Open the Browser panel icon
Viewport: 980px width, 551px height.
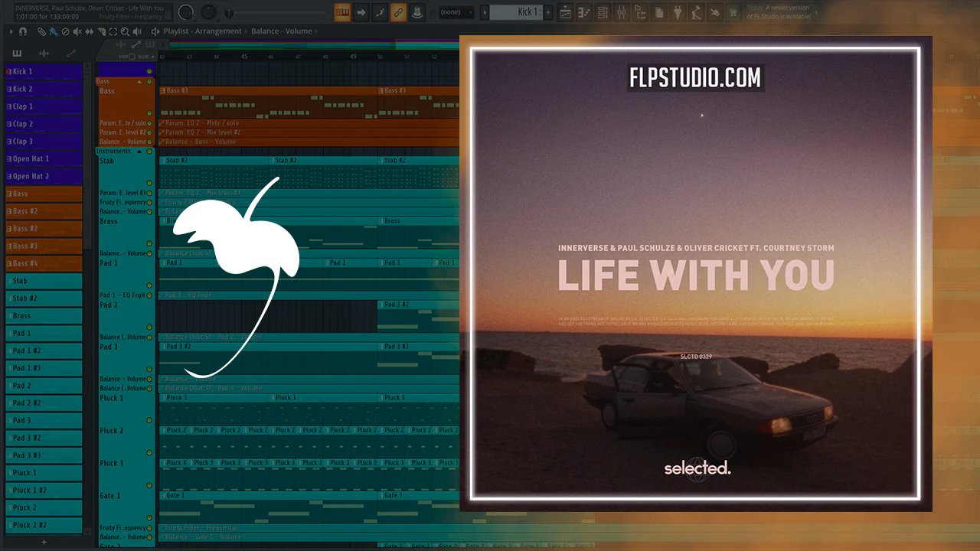[641, 12]
